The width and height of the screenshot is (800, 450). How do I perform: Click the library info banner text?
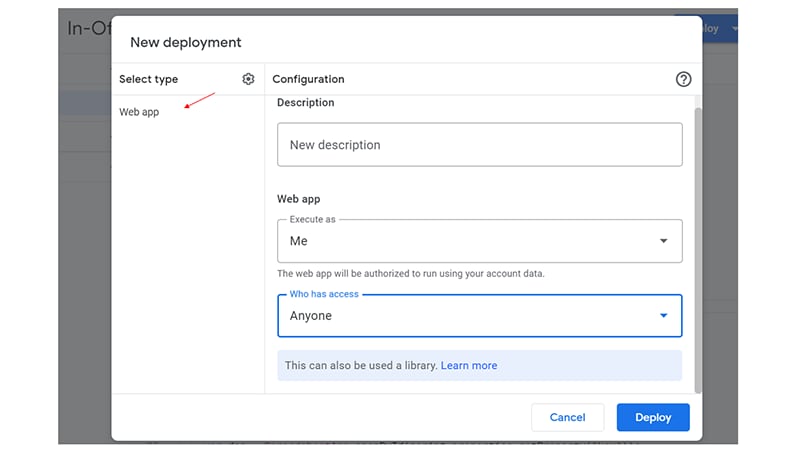(x=361, y=366)
